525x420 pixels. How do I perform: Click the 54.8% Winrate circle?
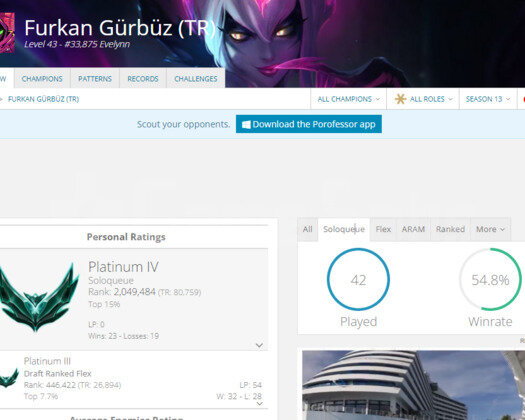pyautogui.click(x=490, y=279)
